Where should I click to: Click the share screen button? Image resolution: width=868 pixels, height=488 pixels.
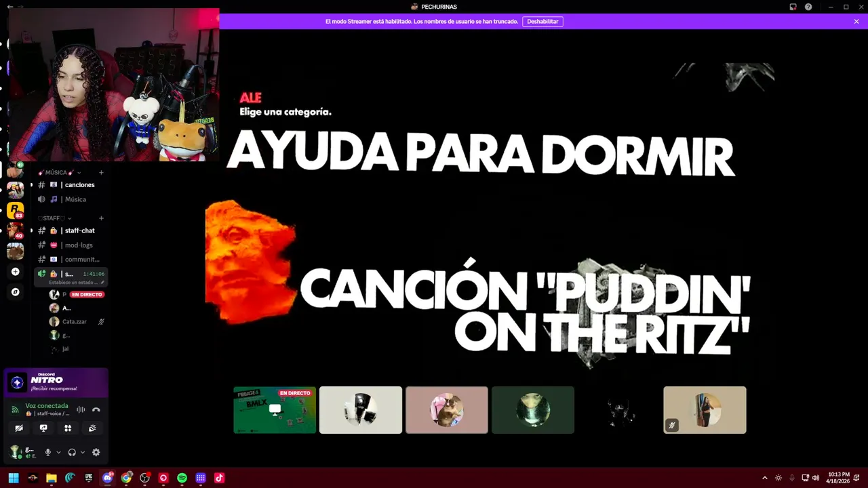[43, 428]
